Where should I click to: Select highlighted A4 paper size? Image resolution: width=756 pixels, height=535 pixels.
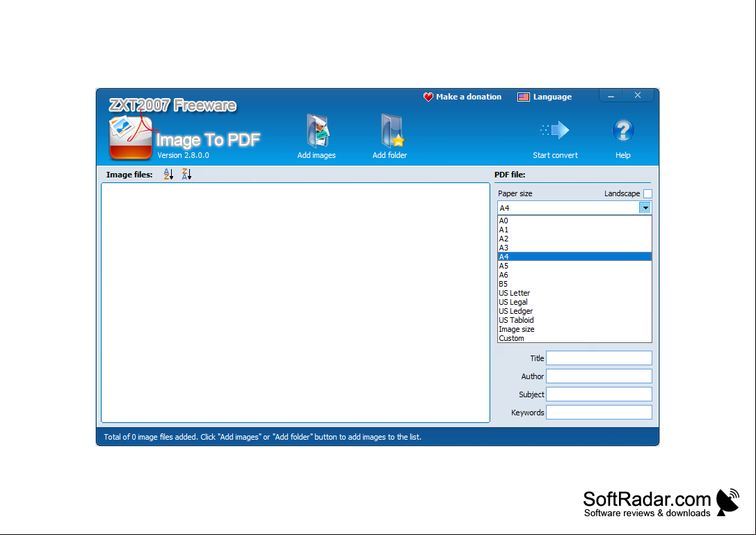click(x=574, y=257)
